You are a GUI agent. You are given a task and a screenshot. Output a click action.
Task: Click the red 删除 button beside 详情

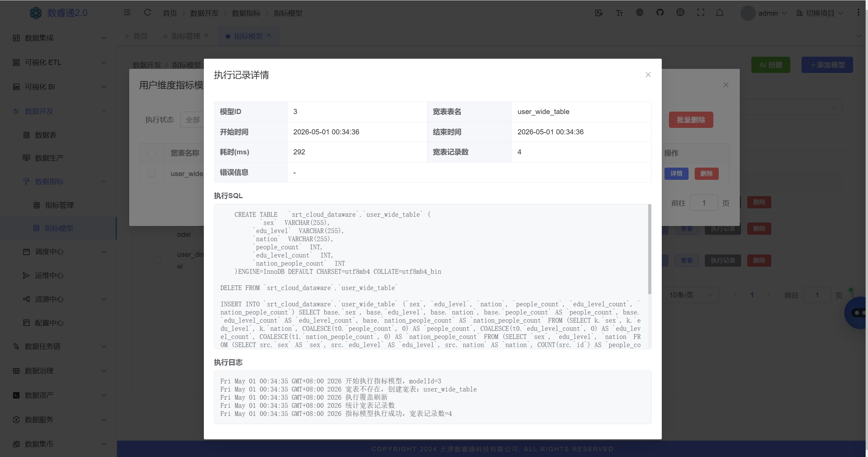707,174
